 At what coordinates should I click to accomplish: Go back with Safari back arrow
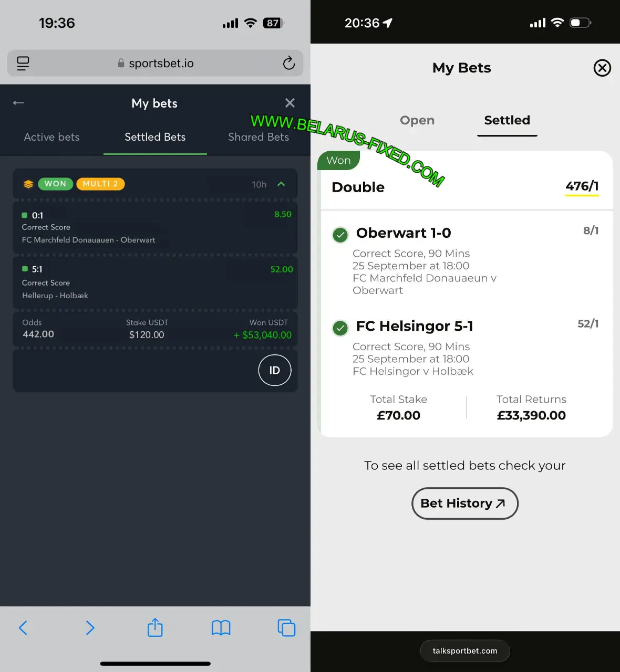(23, 628)
